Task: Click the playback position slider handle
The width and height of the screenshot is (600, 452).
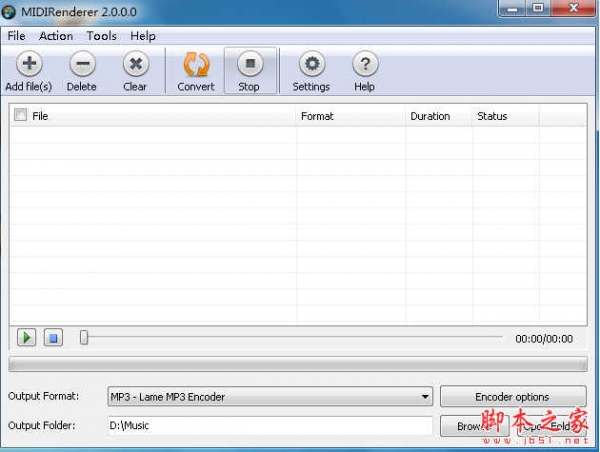Action: click(x=84, y=338)
